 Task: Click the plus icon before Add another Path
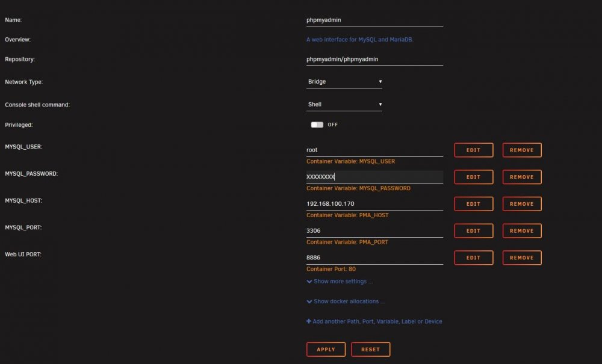click(x=309, y=321)
